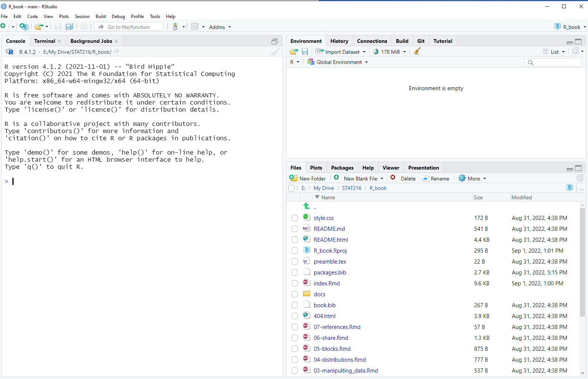Tick the docs folder checkbox
The width and height of the screenshot is (588, 379).
pyautogui.click(x=295, y=294)
